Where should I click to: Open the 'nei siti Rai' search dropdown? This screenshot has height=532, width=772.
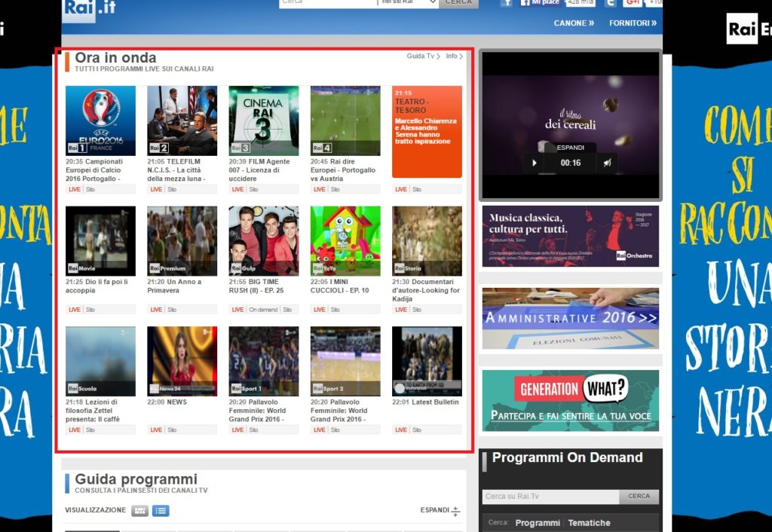tap(407, 3)
